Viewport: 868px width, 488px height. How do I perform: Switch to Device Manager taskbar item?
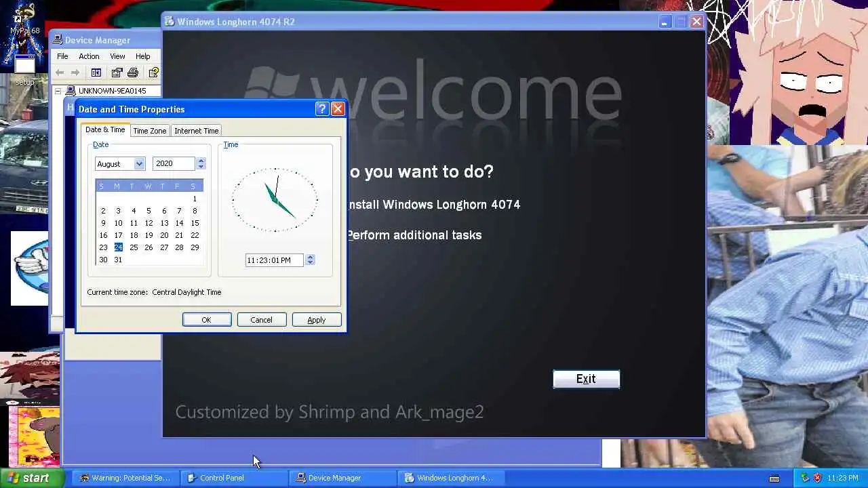click(x=342, y=478)
